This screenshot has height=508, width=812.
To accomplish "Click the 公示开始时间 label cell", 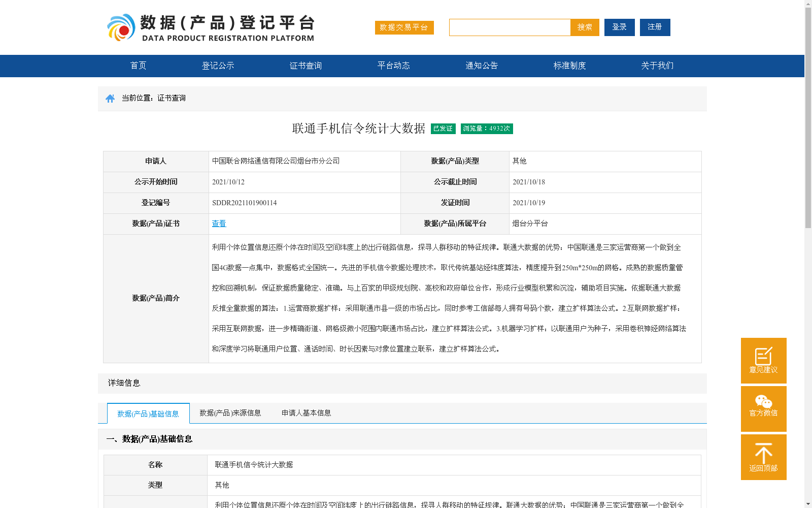I will 156,182.
